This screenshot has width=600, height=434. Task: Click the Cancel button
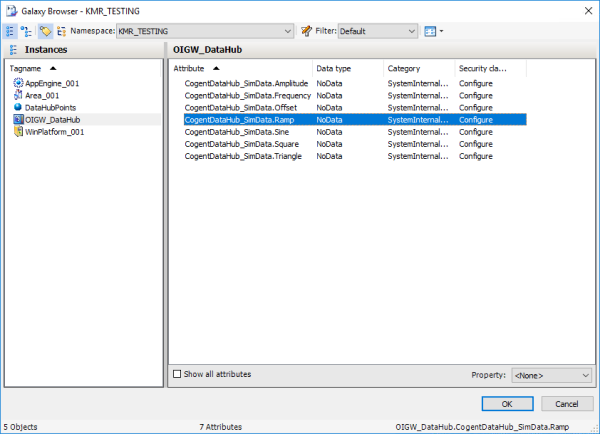[x=567, y=404]
